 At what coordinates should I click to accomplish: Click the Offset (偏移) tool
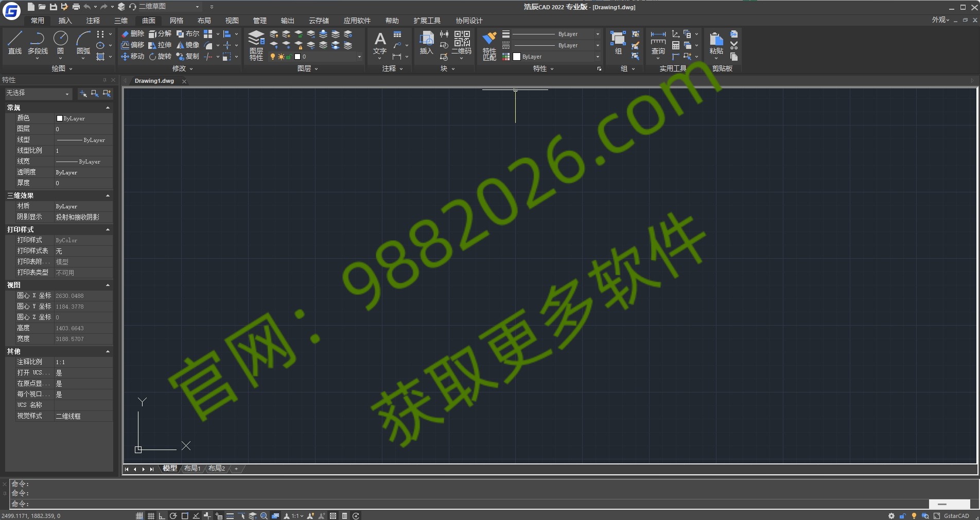coord(132,45)
